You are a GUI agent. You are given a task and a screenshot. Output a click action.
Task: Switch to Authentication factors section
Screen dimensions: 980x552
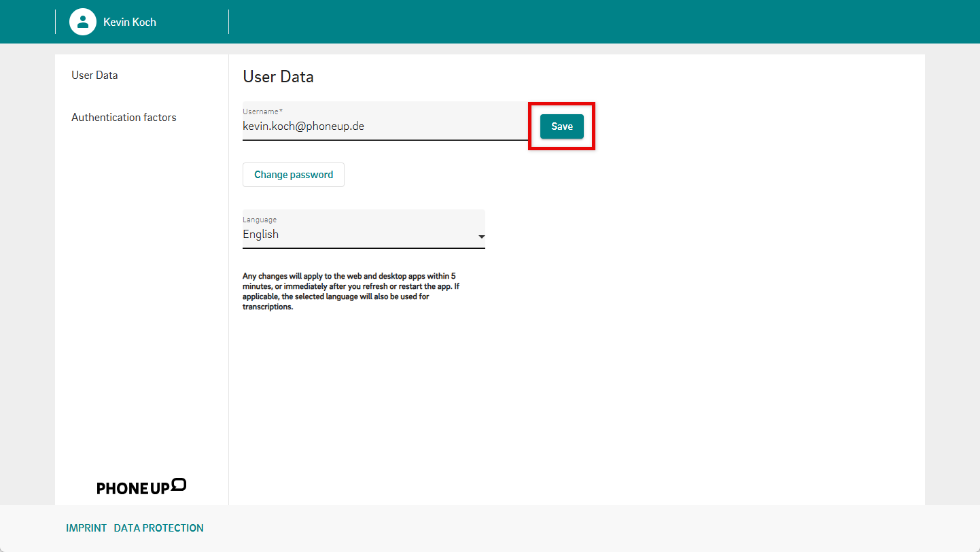(124, 118)
